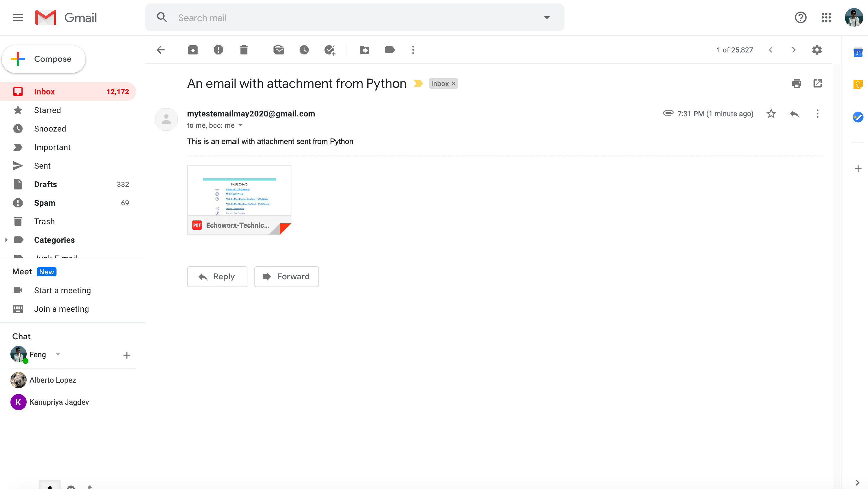Forward this email
The width and height of the screenshot is (868, 489).
point(287,276)
